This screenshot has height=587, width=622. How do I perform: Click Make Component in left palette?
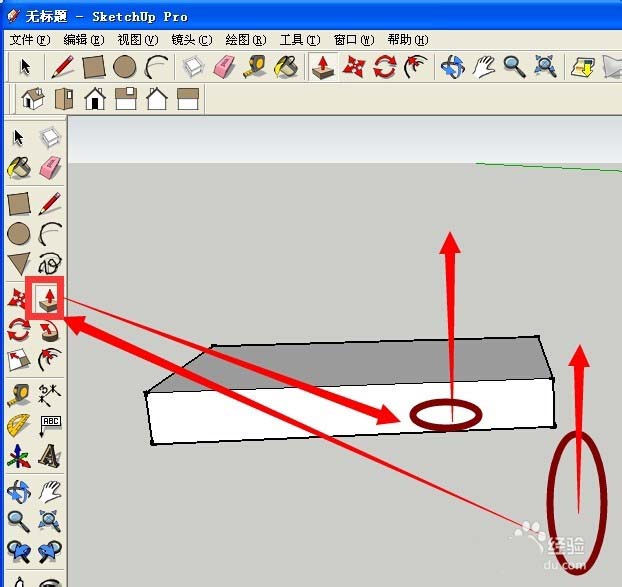pos(50,138)
